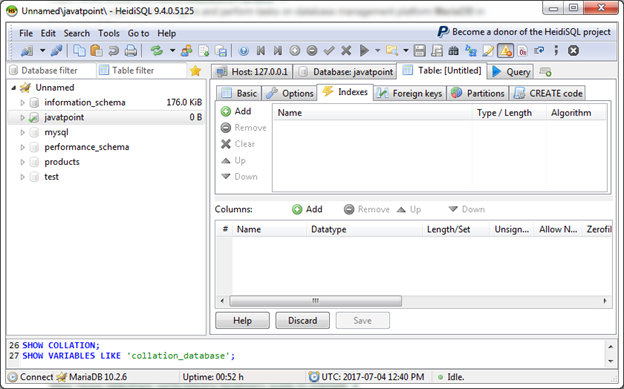Screen dimensions: 624x389
Task: Open the Tools menu
Action: pyautogui.click(x=109, y=33)
